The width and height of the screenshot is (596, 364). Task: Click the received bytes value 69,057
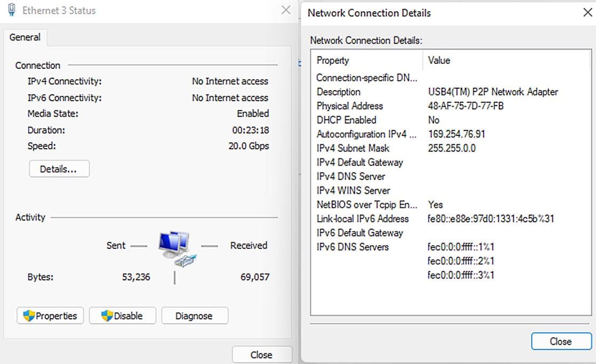255,277
